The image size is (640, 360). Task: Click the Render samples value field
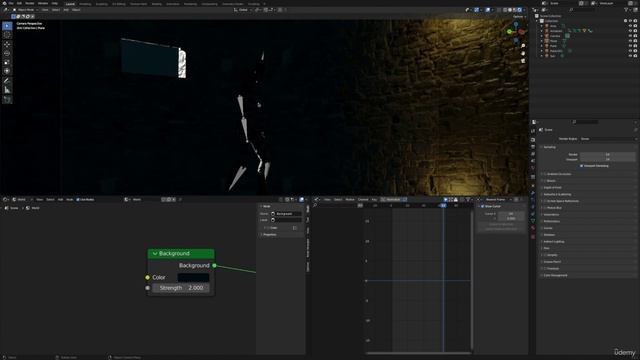click(608, 155)
